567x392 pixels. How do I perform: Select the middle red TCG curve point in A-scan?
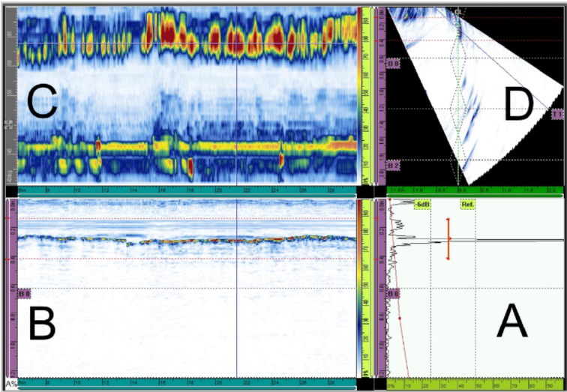400,319
